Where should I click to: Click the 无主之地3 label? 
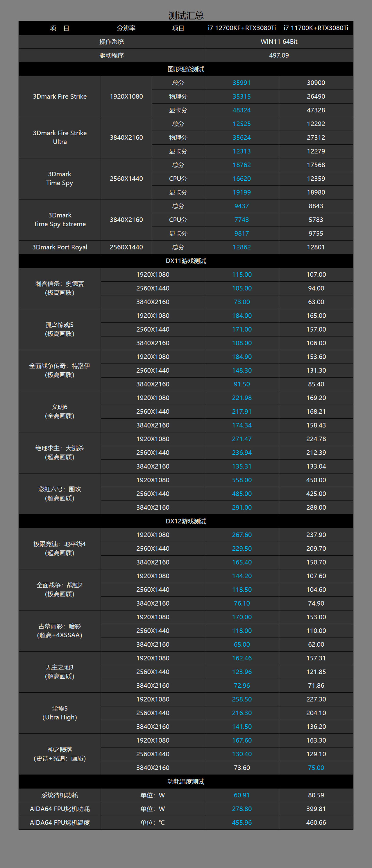point(60,672)
